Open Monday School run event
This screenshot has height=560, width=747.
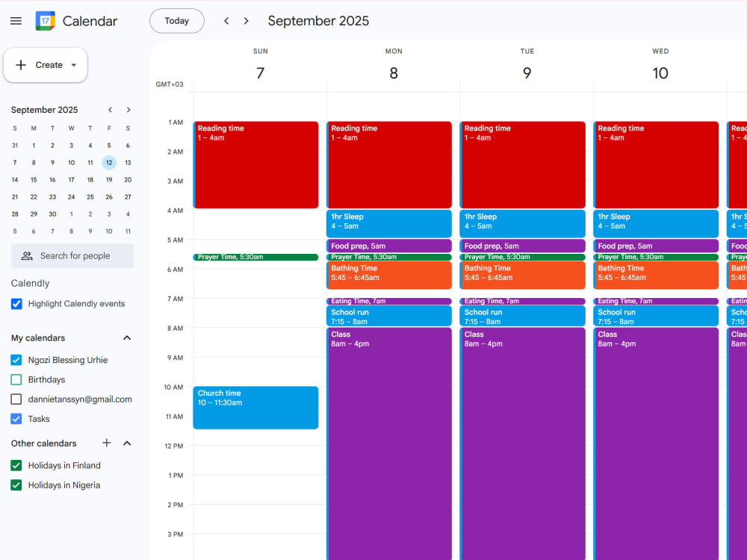389,316
